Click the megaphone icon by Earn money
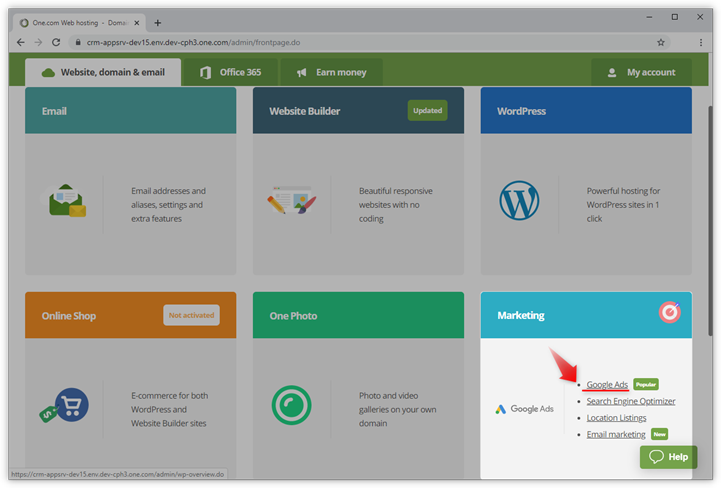The image size is (721, 488). pos(302,73)
